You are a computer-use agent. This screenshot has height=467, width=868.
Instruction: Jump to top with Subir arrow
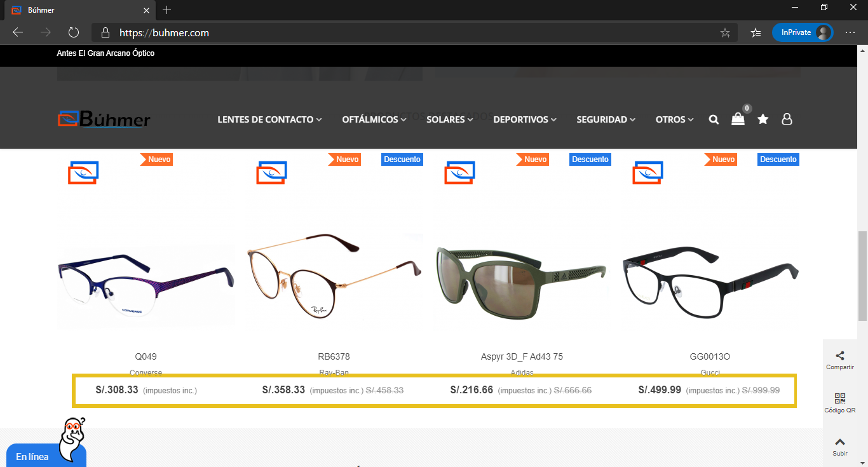pyautogui.click(x=840, y=447)
